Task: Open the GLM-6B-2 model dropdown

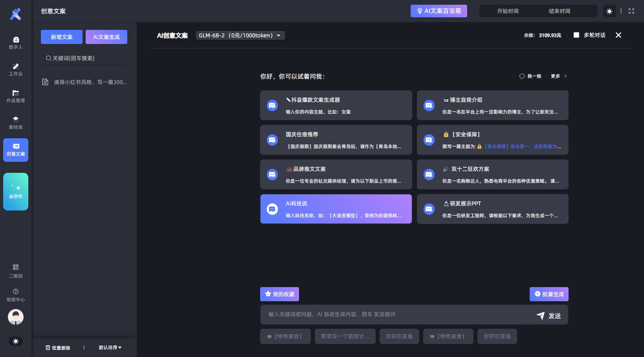Action: [240, 35]
